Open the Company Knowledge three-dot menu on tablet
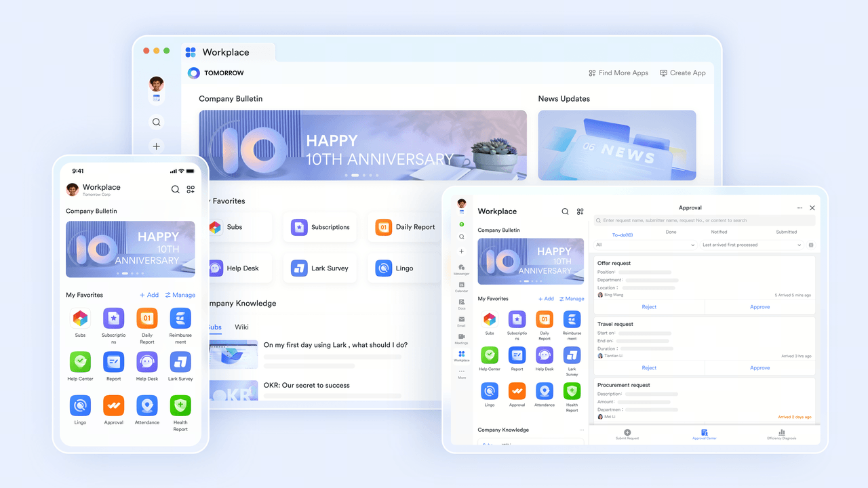The image size is (868, 488). [581, 430]
